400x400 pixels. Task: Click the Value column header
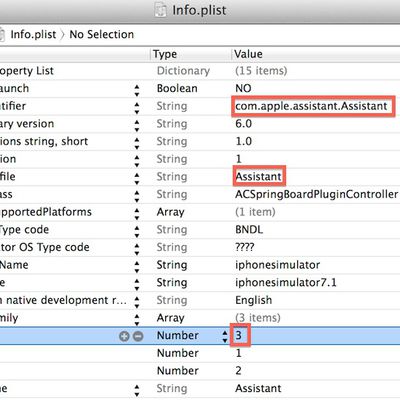(248, 54)
